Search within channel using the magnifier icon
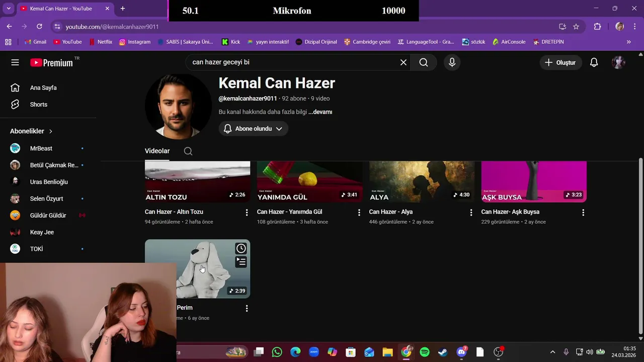The width and height of the screenshot is (644, 362). (x=188, y=151)
